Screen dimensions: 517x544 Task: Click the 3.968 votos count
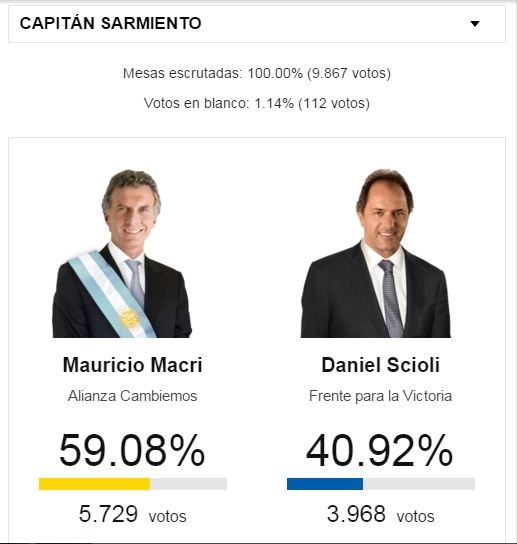[381, 514]
